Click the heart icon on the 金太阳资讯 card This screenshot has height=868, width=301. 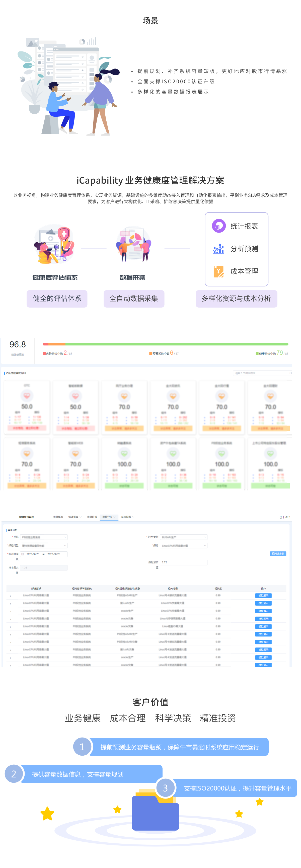(x=173, y=396)
